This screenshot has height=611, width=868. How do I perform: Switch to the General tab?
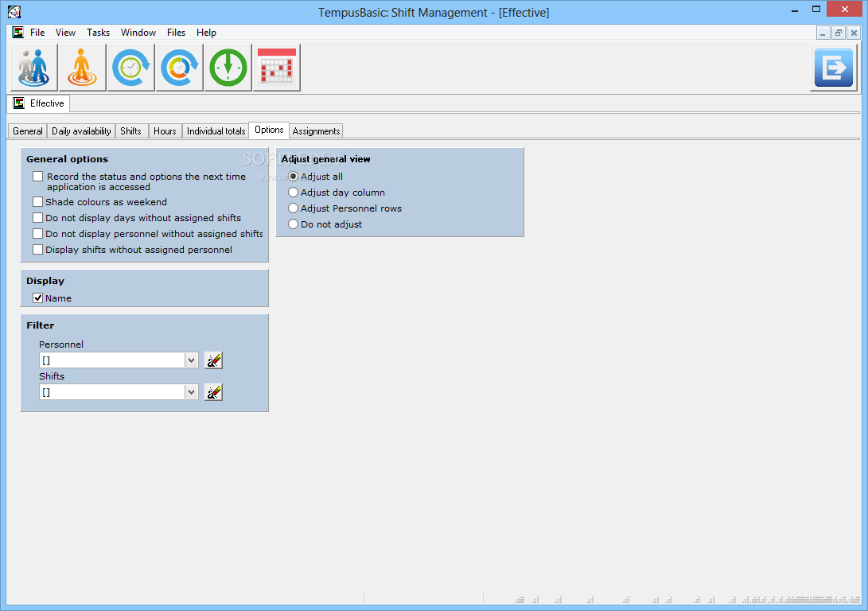[28, 131]
